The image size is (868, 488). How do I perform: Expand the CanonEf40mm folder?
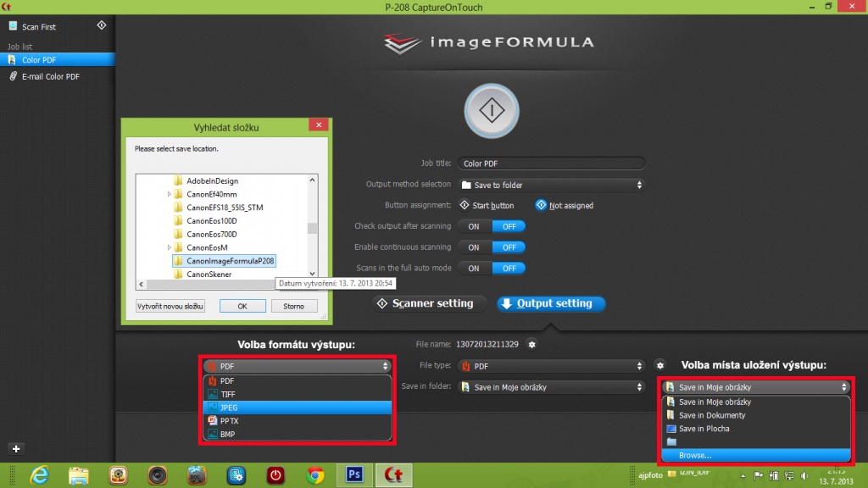(x=169, y=194)
